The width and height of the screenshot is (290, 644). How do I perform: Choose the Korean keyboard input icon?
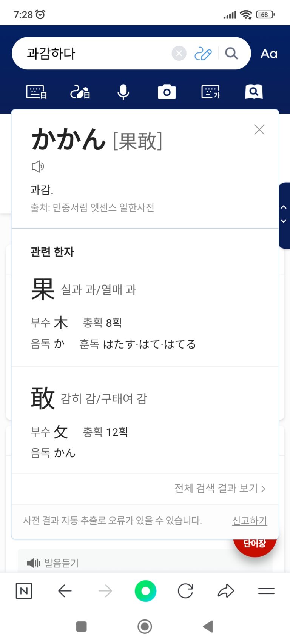[211, 92]
